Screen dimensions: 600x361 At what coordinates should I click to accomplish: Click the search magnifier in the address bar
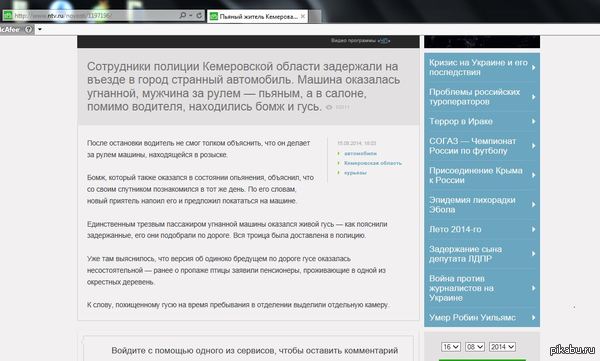tap(183, 15)
